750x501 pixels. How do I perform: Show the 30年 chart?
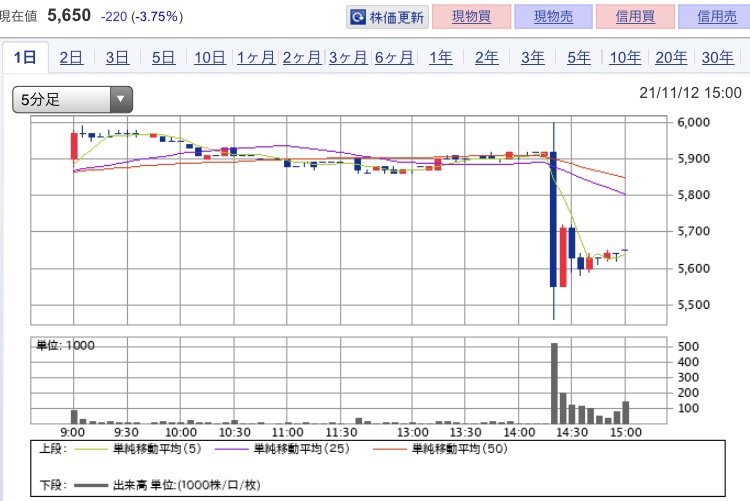tap(717, 57)
